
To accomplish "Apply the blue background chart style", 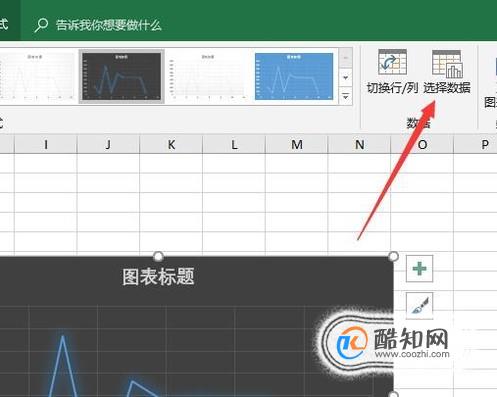I will 294,76.
